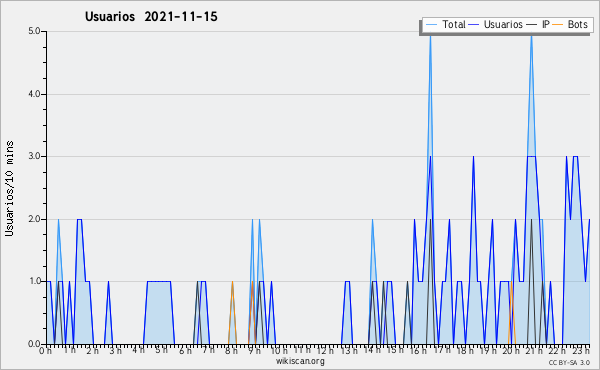Click the Usuarios legend entry
The image size is (600, 370).
click(496, 25)
